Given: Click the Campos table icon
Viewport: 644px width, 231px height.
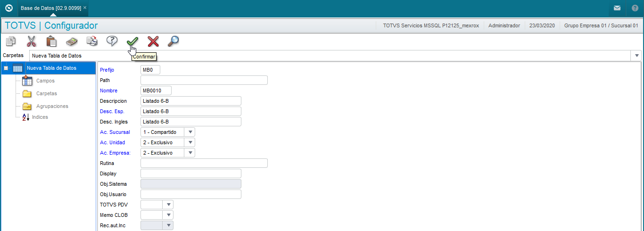Looking at the screenshot, I should pyautogui.click(x=27, y=81).
